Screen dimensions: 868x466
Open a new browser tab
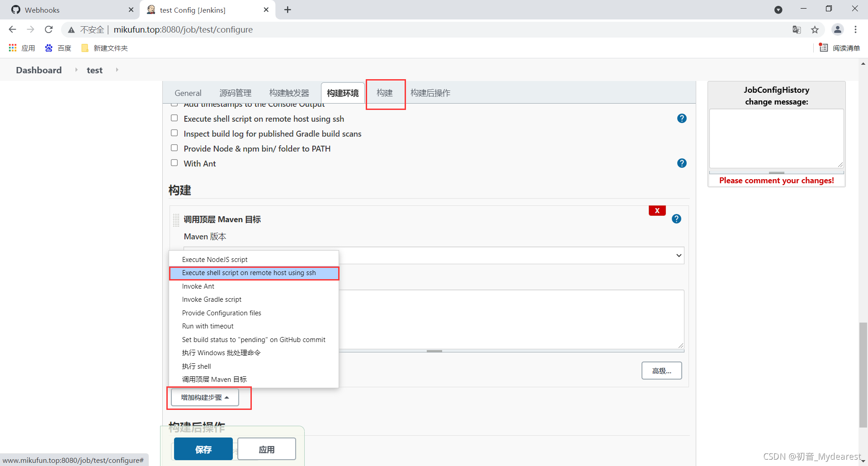pos(288,10)
